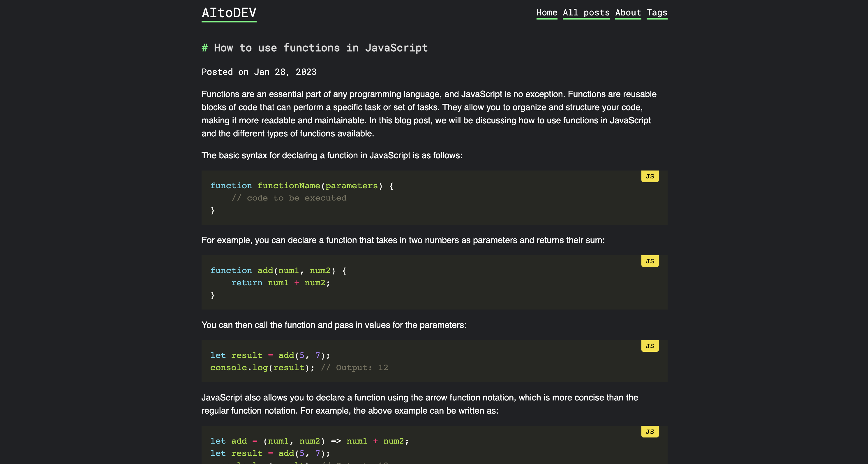Click the JS badge on add(num1, num2) function block

[650, 261]
